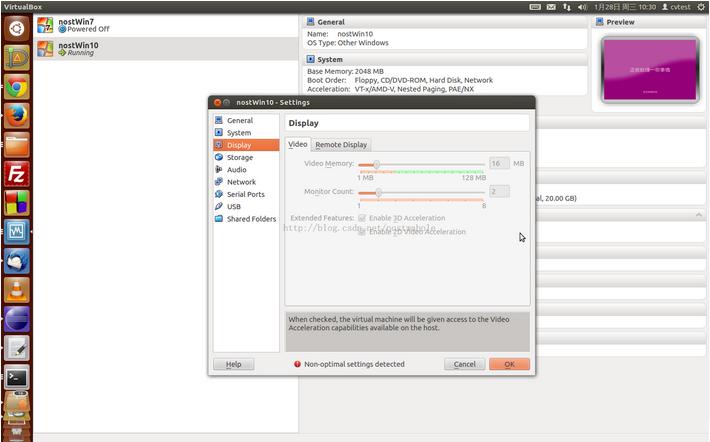Select the nostWin7 virtual machine
This screenshot has height=442, width=710.
click(x=166, y=25)
